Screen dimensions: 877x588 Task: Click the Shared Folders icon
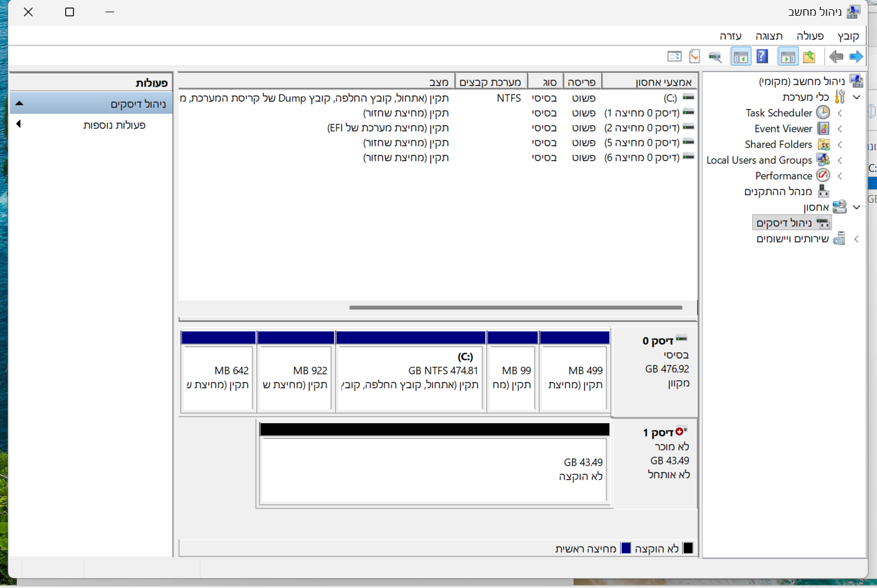tap(823, 144)
